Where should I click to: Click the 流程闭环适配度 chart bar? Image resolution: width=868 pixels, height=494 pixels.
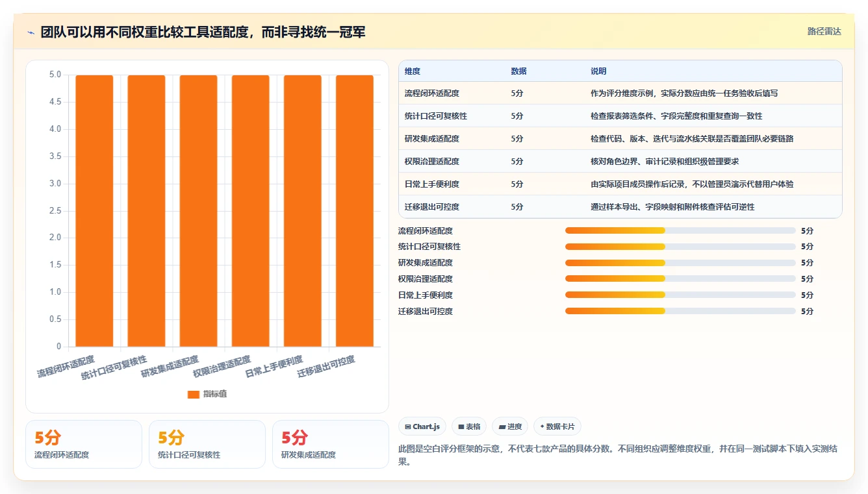pos(94,211)
